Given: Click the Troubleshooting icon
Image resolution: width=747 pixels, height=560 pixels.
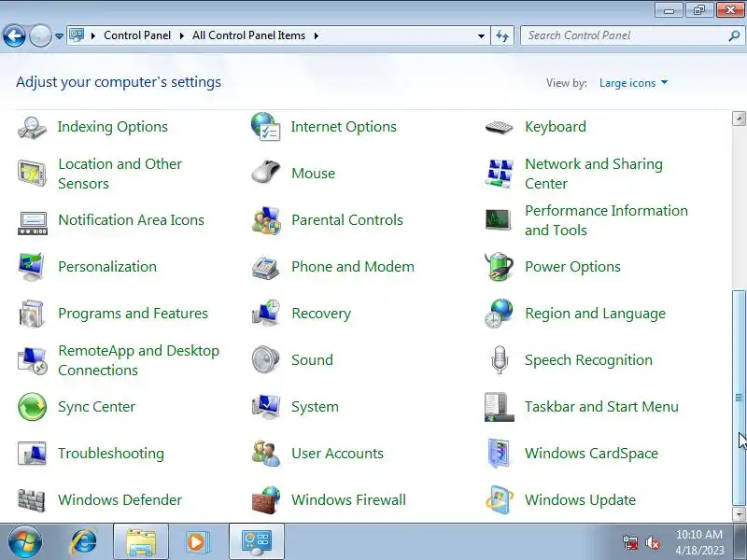Looking at the screenshot, I should click(32, 454).
